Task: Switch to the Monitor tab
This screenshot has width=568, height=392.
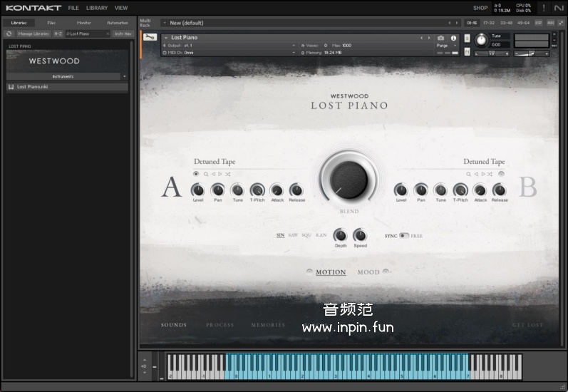Action: (83, 23)
